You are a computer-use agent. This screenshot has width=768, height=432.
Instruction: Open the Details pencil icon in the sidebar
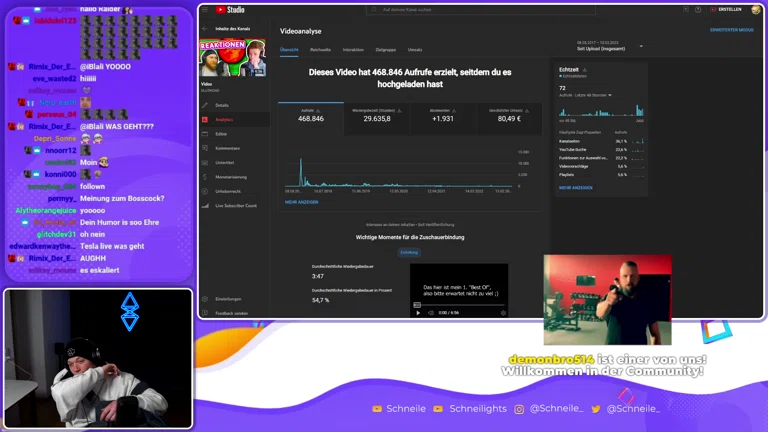(x=205, y=105)
